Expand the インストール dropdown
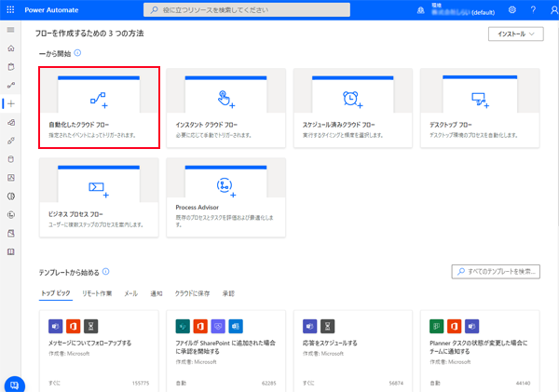This screenshot has width=559, height=392. pos(516,34)
